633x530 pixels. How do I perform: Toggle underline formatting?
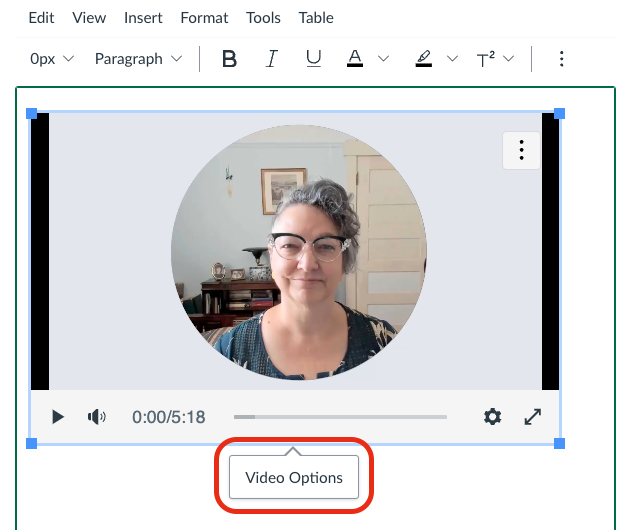coord(313,59)
